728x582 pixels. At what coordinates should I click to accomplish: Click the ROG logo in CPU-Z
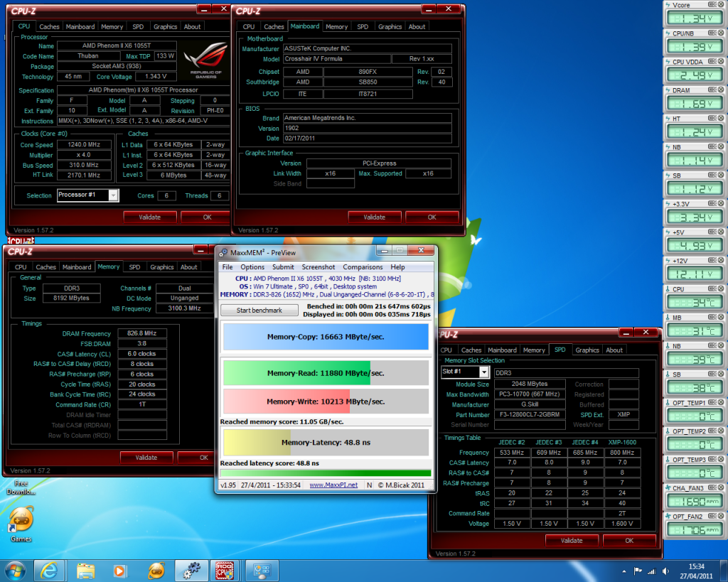coord(205,60)
